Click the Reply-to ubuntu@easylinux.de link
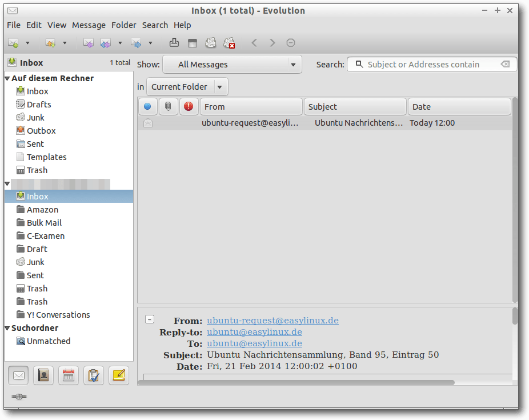The image size is (529, 420). pyautogui.click(x=254, y=332)
